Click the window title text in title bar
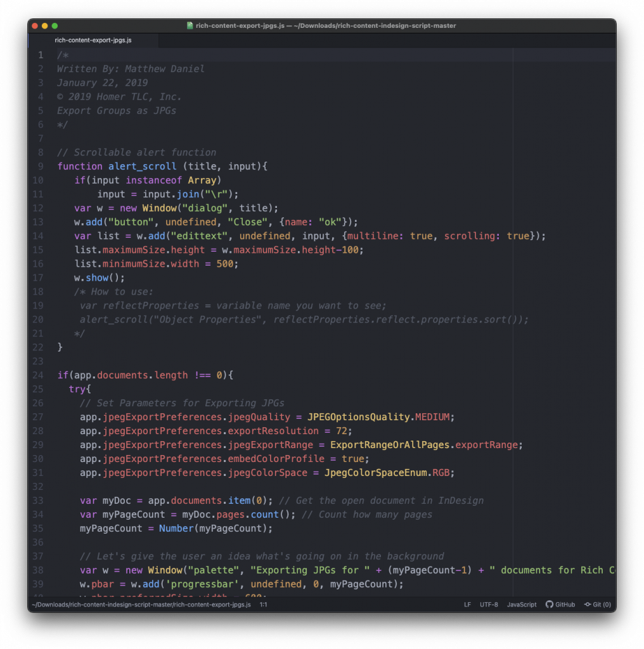This screenshot has height=649, width=644. (326, 26)
